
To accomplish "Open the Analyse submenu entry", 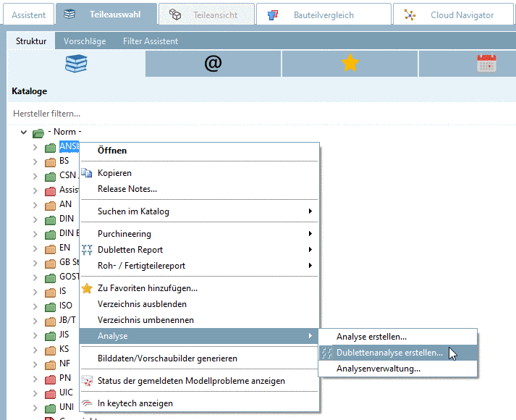I will click(x=199, y=336).
